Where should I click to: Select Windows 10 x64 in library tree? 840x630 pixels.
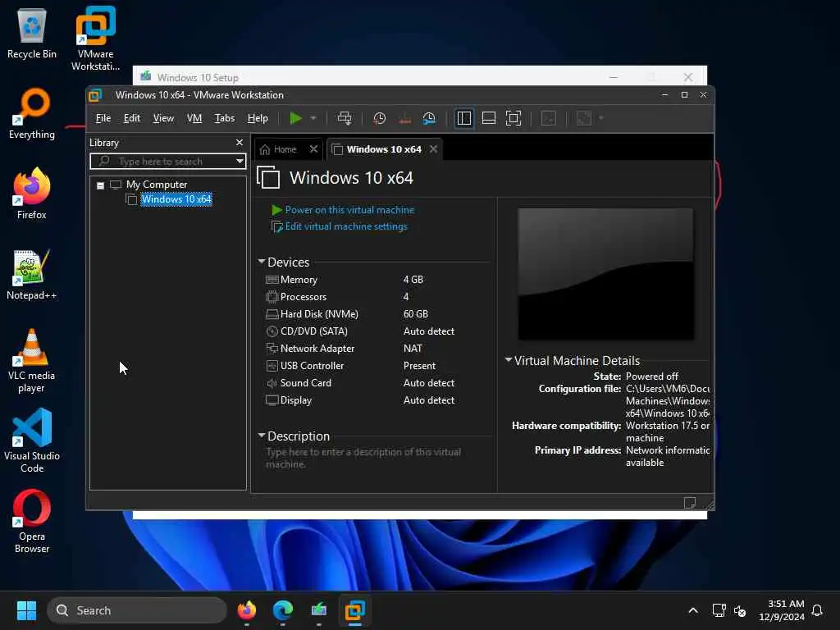pos(176,199)
